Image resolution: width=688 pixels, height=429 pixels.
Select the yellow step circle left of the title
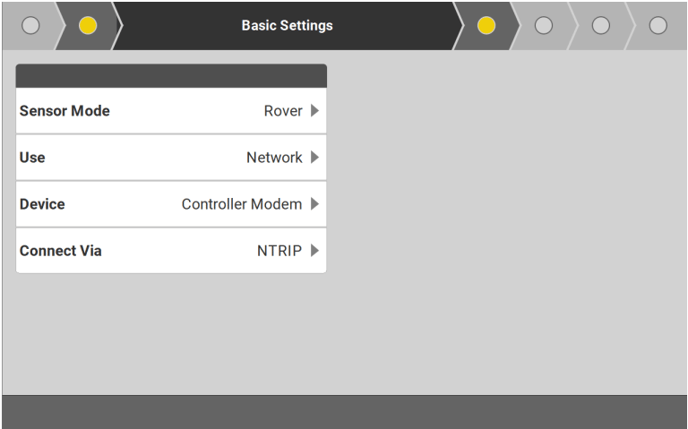(87, 25)
